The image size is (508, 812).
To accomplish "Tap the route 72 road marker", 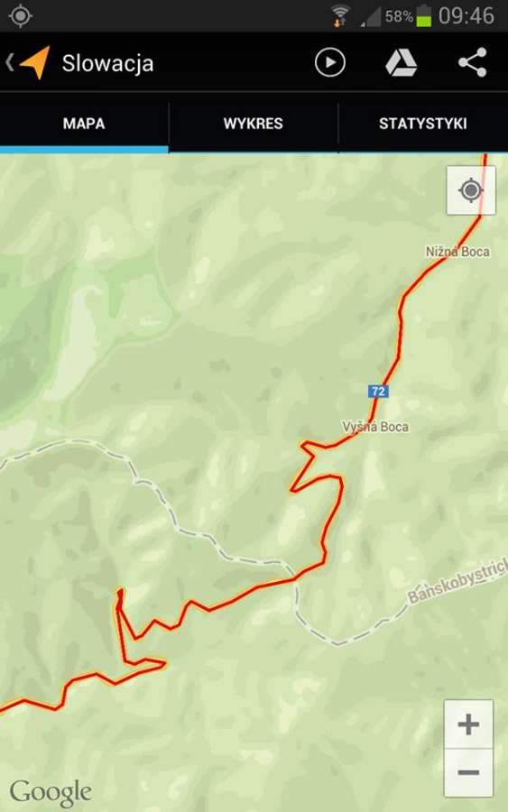I will [x=379, y=391].
